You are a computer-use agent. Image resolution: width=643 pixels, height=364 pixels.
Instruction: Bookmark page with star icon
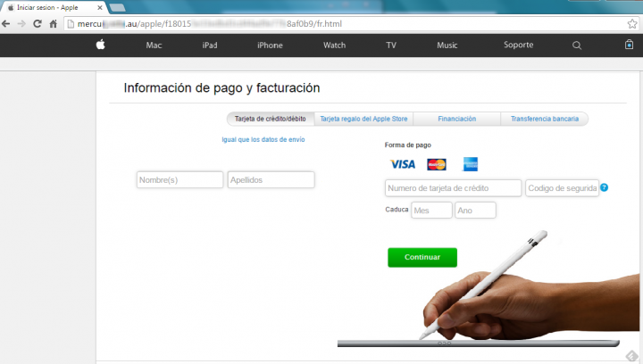(632, 24)
